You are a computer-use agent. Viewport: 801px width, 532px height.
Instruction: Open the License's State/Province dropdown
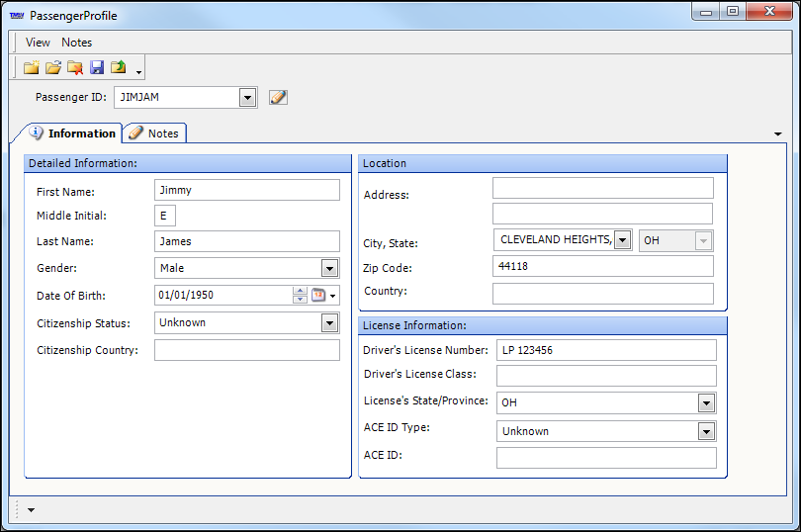(705, 402)
